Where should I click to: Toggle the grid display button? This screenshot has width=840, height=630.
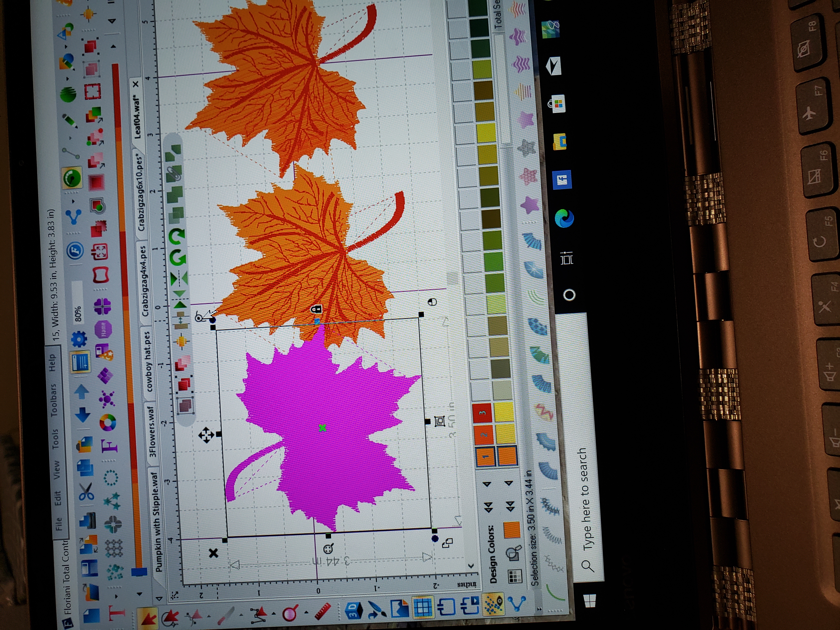pyautogui.click(x=423, y=607)
